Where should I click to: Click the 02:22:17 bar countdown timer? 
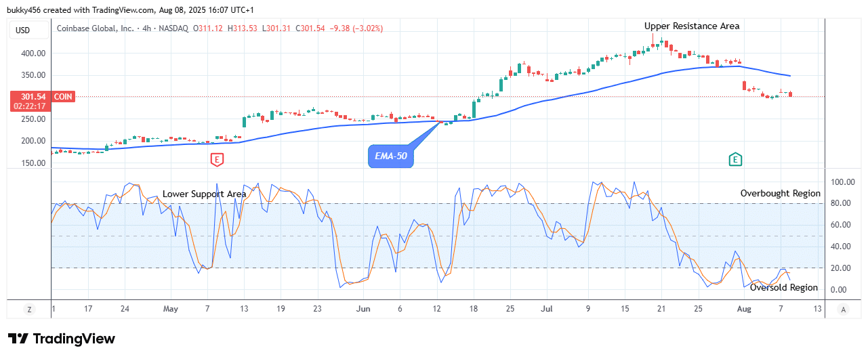(x=30, y=106)
